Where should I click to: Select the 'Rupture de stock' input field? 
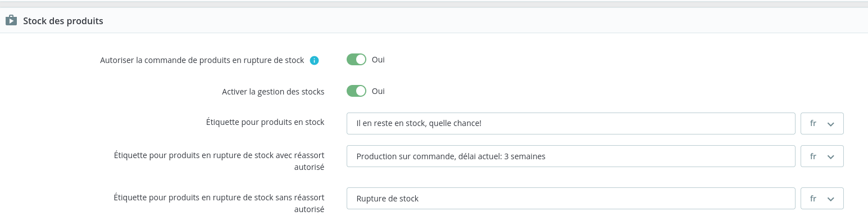click(x=571, y=199)
